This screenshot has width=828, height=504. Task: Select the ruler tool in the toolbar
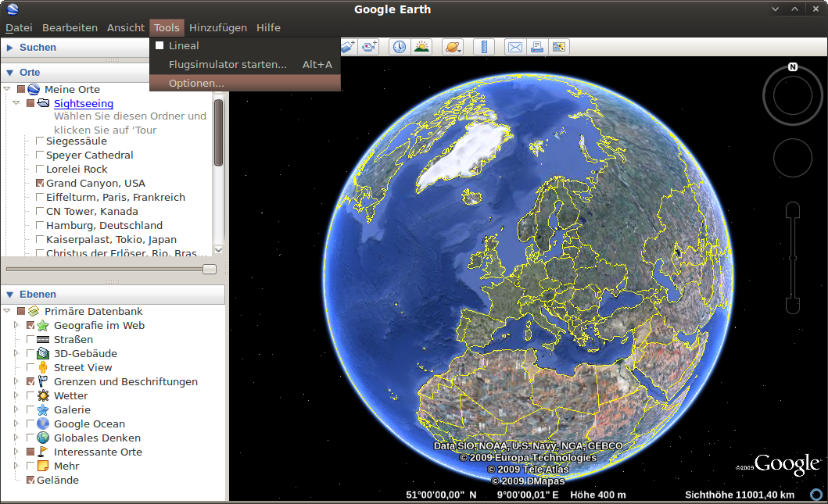pos(484,47)
